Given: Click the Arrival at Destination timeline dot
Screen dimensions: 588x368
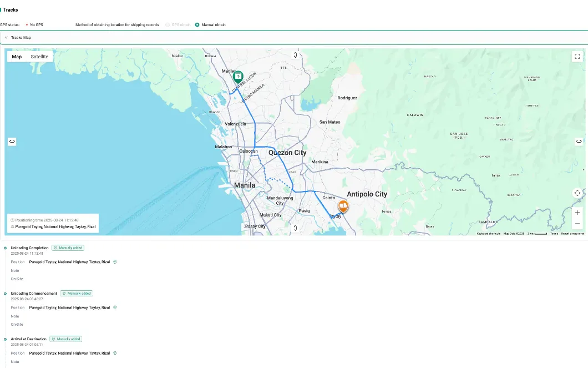Looking at the screenshot, I should click(x=5, y=339).
